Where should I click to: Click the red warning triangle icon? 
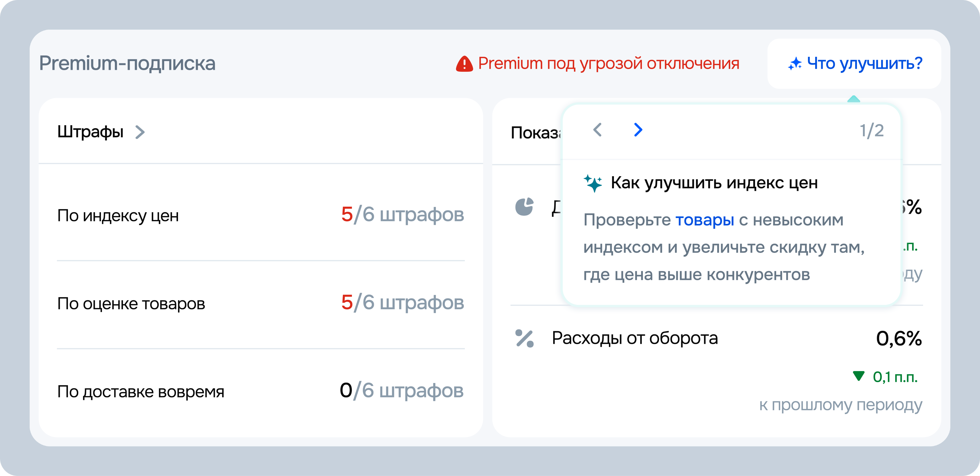point(464,64)
